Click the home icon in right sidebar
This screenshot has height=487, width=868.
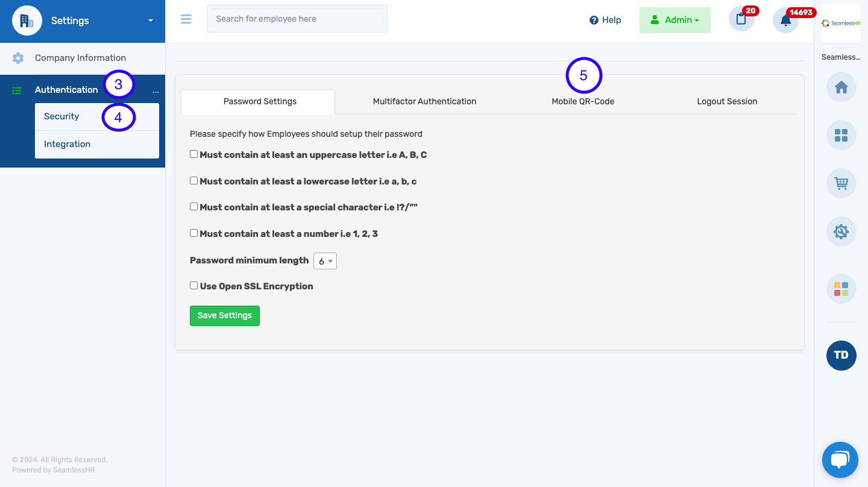point(841,87)
